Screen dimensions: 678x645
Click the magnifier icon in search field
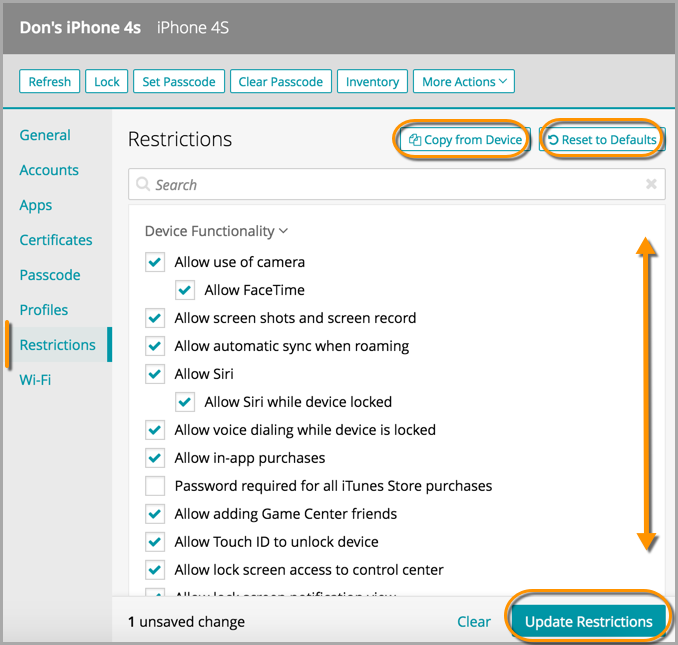(145, 185)
